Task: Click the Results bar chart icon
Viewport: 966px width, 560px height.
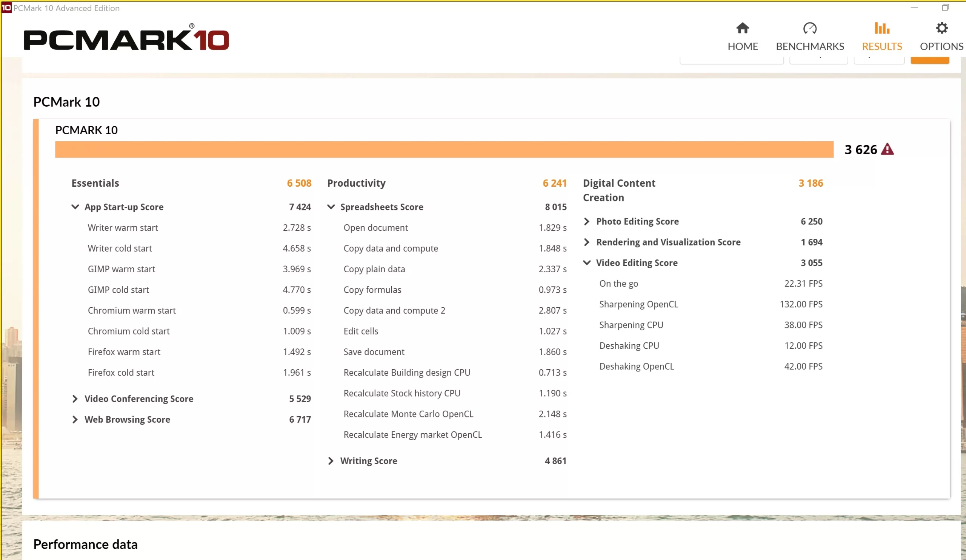Action: pos(882,28)
